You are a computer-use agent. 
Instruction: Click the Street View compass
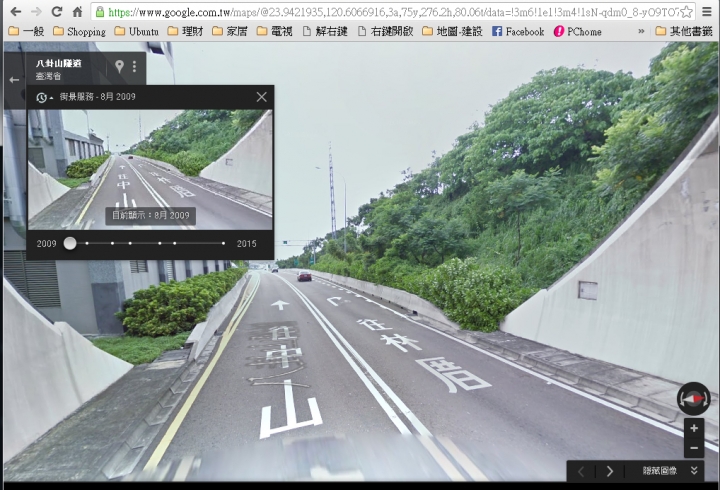click(692, 398)
